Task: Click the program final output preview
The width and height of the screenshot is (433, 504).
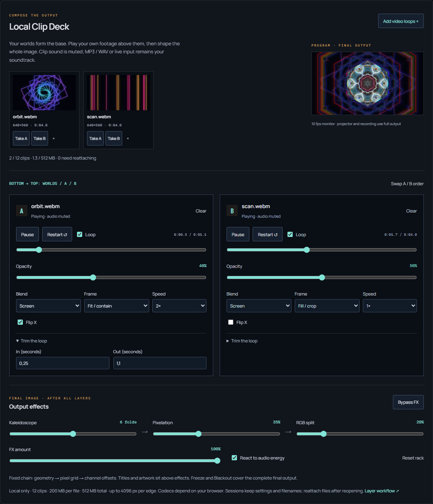Action: [x=368, y=83]
